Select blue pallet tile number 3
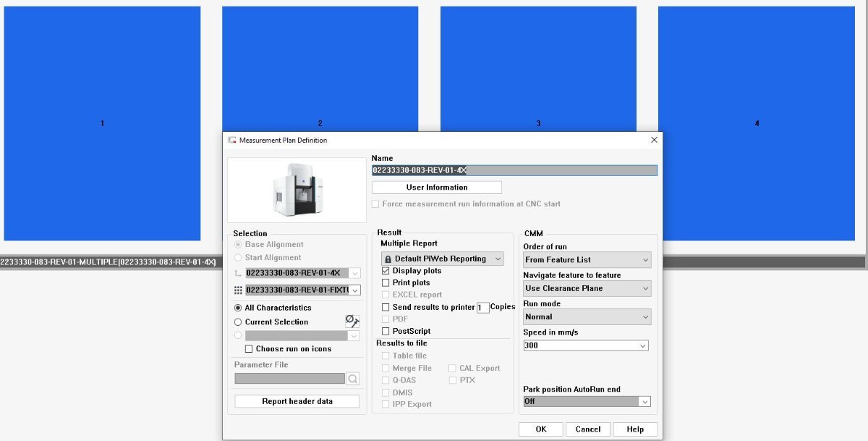This screenshot has height=441, width=868. tap(538, 124)
